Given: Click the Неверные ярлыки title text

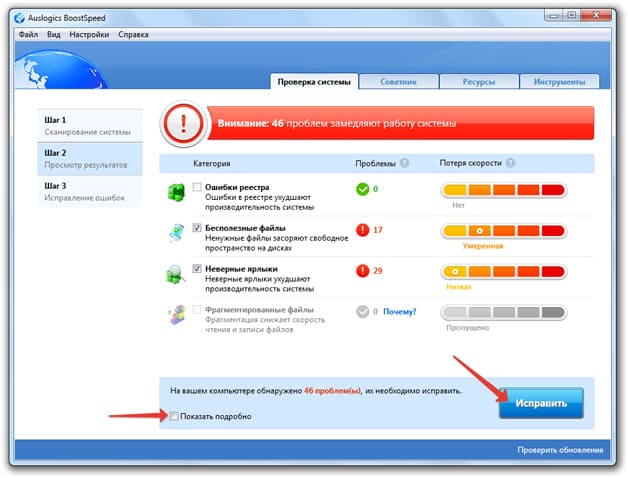Looking at the screenshot, I should pyautogui.click(x=241, y=269).
